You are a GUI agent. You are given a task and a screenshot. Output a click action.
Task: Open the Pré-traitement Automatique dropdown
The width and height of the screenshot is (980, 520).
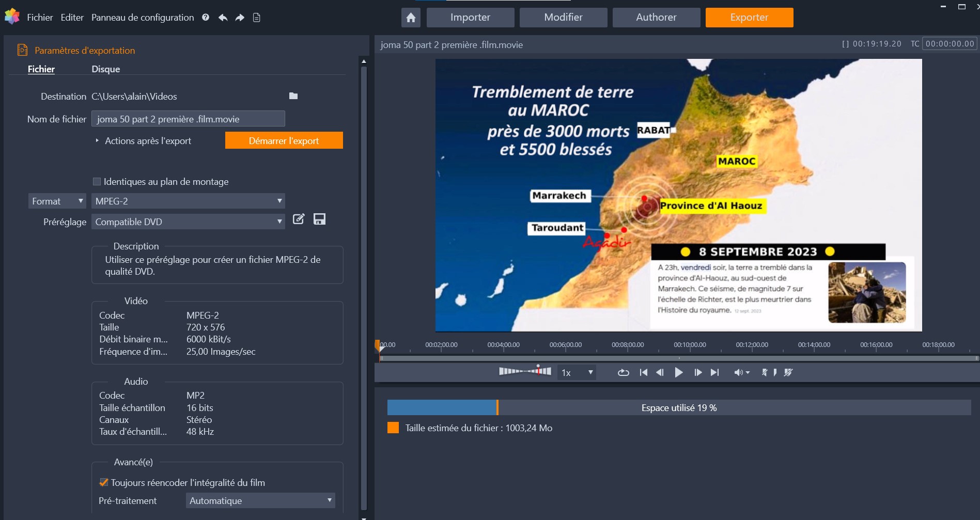click(x=260, y=500)
